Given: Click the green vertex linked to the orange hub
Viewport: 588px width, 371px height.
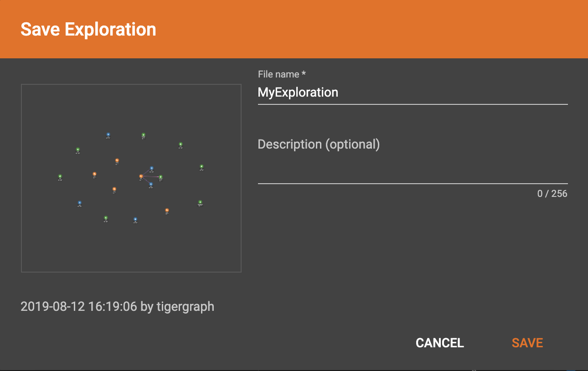Looking at the screenshot, I should click(x=160, y=177).
